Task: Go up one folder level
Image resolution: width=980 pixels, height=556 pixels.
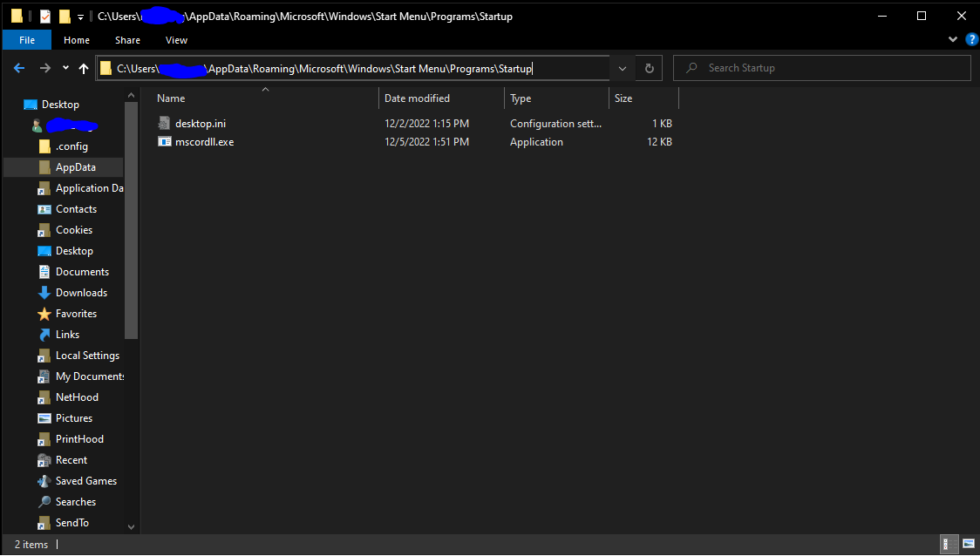Action: click(84, 68)
